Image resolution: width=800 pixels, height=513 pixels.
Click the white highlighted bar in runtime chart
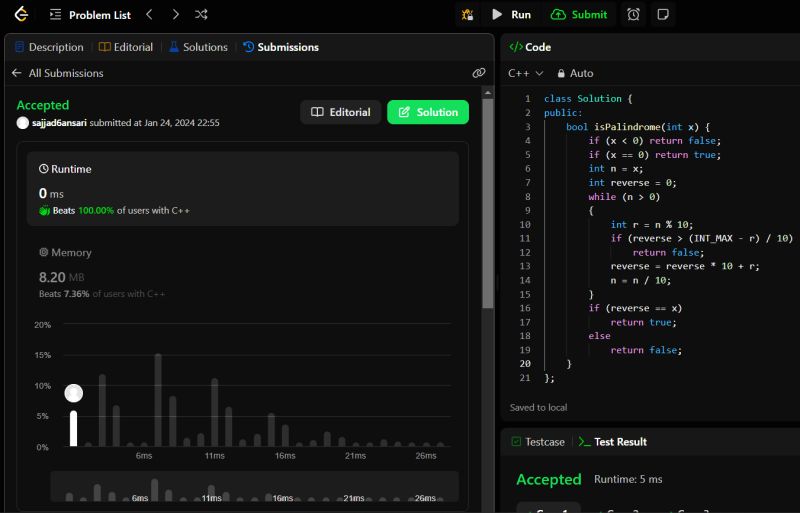point(73,428)
